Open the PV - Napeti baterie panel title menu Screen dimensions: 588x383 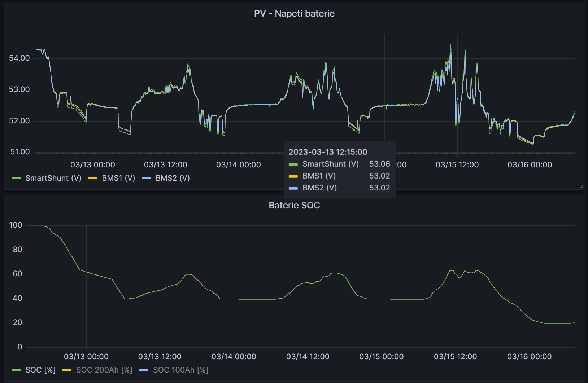[294, 14]
